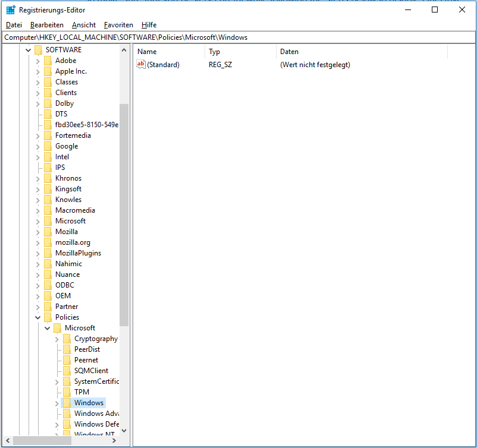The width and height of the screenshot is (477, 448).
Task: Expand the Microsoft key under SOFTWARE
Action: click(x=37, y=222)
